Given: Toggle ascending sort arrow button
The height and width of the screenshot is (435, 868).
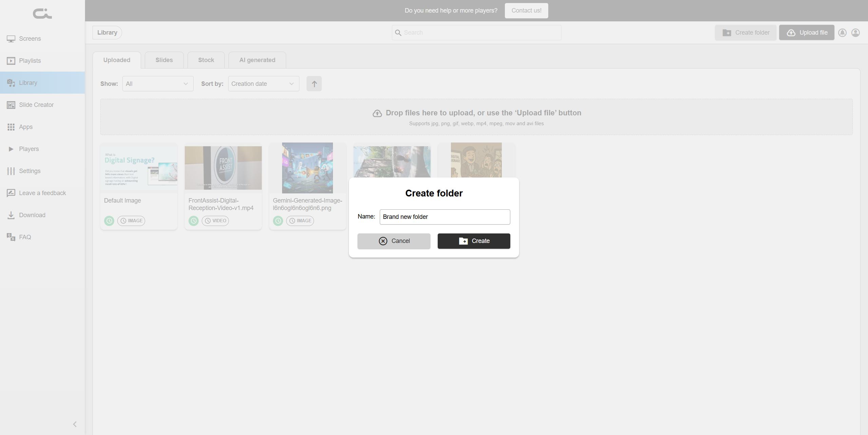Looking at the screenshot, I should point(314,84).
